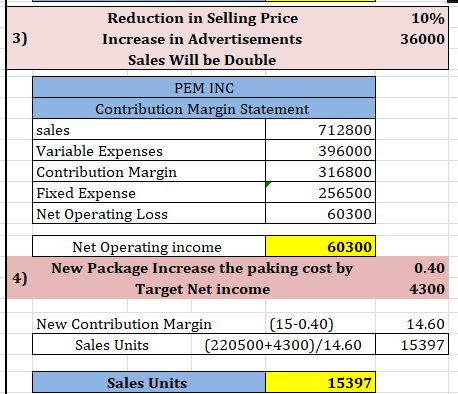Image resolution: width=458 pixels, height=394 pixels.
Task: Click the unhighlighted 15397 value
Action: pos(422,345)
